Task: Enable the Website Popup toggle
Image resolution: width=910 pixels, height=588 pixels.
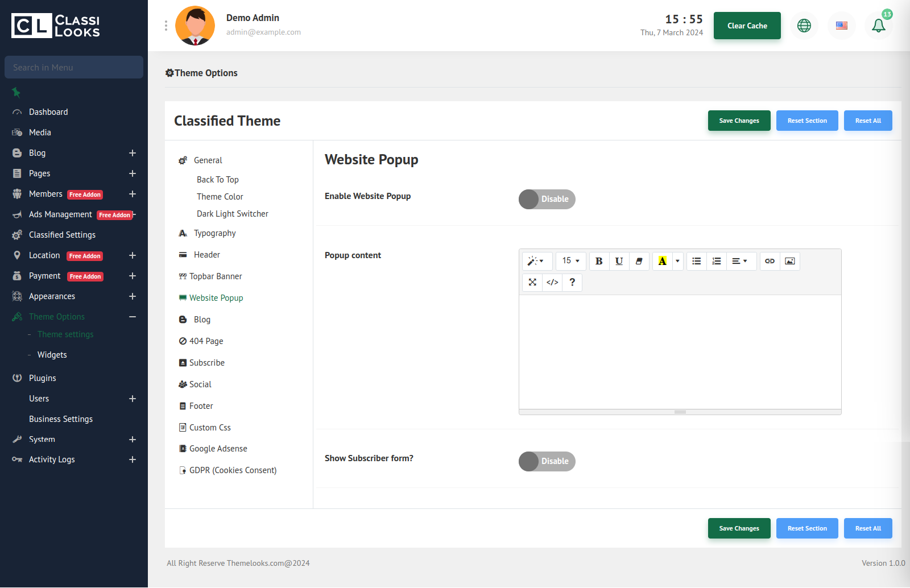Action: coord(547,199)
